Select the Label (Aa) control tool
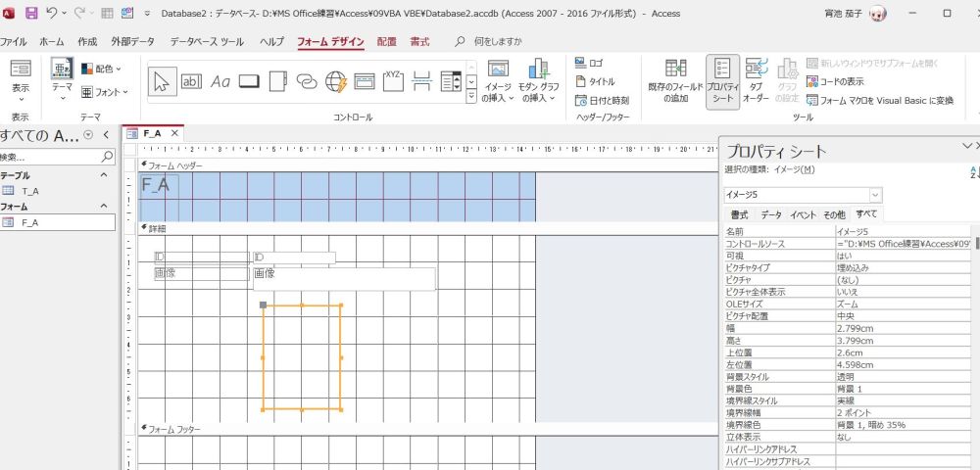This screenshot has height=470, width=980. [x=220, y=81]
